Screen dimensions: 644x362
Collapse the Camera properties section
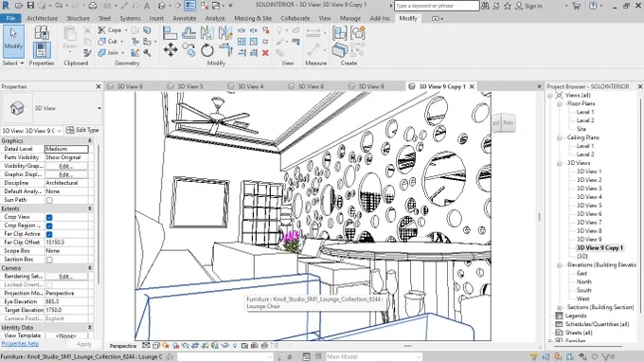pyautogui.click(x=90, y=268)
